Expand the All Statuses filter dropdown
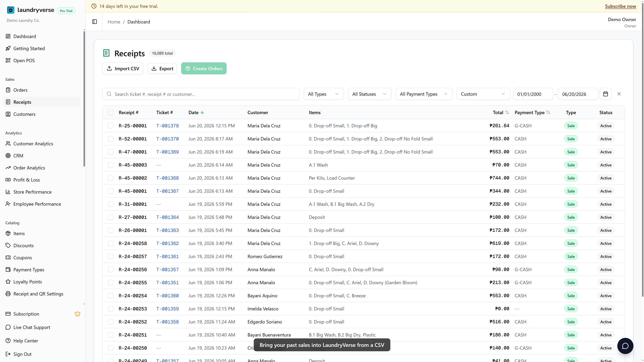The image size is (644, 362). point(369,94)
